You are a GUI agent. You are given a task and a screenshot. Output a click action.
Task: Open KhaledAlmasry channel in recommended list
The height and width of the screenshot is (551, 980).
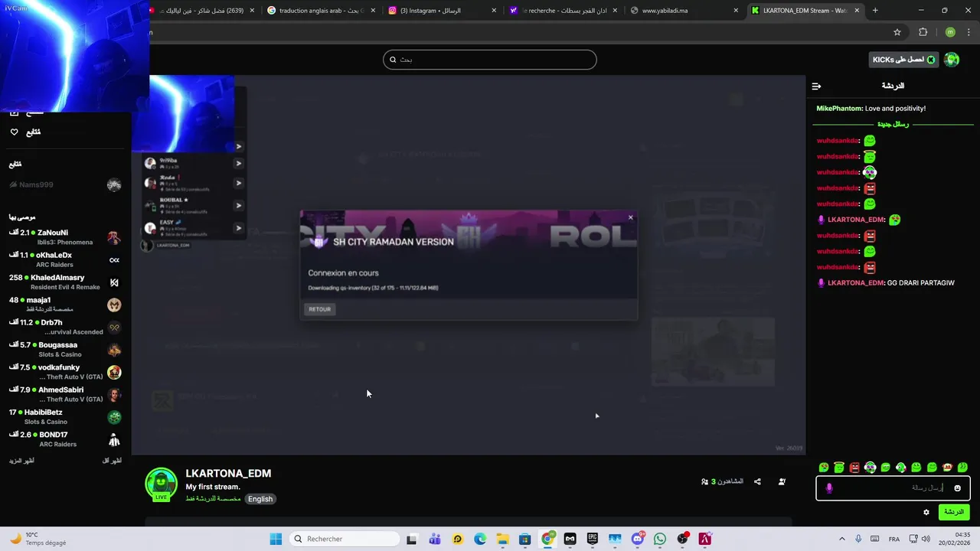[x=65, y=282]
